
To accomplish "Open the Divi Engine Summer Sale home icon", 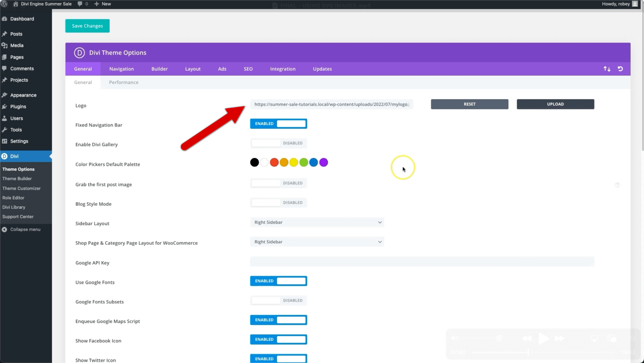I will tap(16, 4).
